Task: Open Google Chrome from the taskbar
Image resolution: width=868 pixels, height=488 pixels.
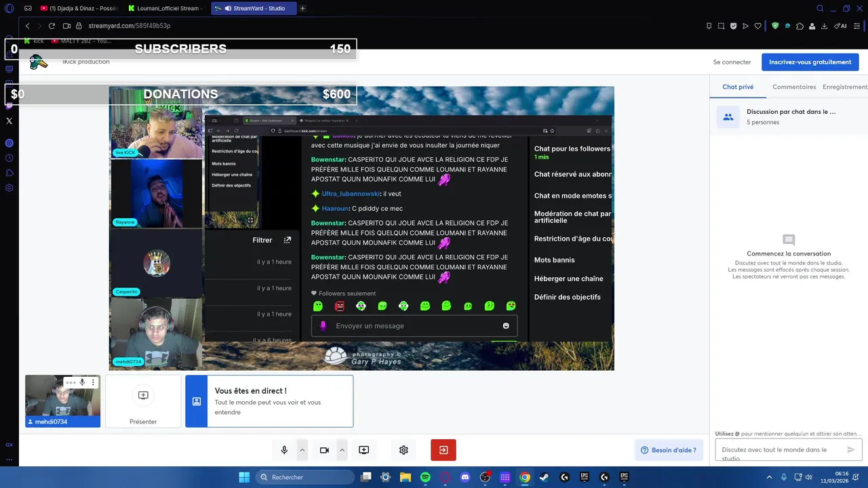Action: (524, 477)
